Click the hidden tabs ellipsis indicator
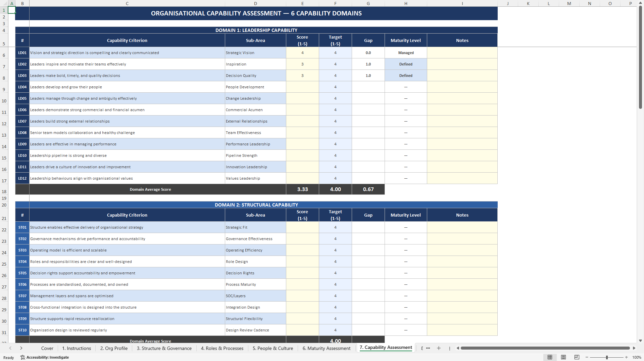The image size is (644, 361). tap(428, 348)
